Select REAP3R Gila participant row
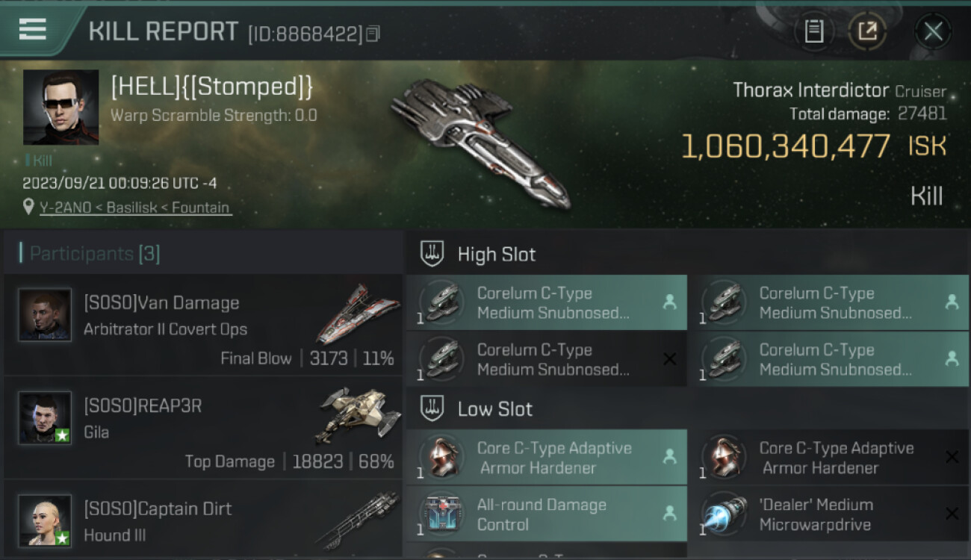This screenshot has height=560, width=971. click(x=203, y=428)
